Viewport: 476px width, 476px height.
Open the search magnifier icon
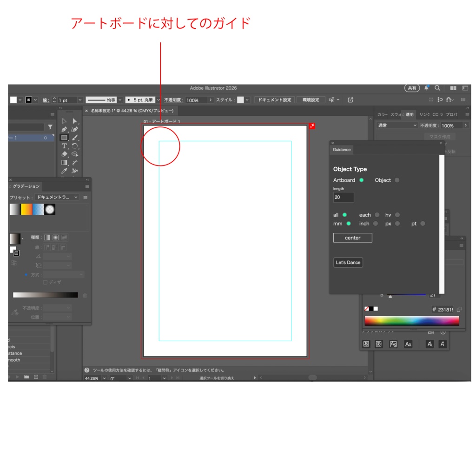(437, 88)
